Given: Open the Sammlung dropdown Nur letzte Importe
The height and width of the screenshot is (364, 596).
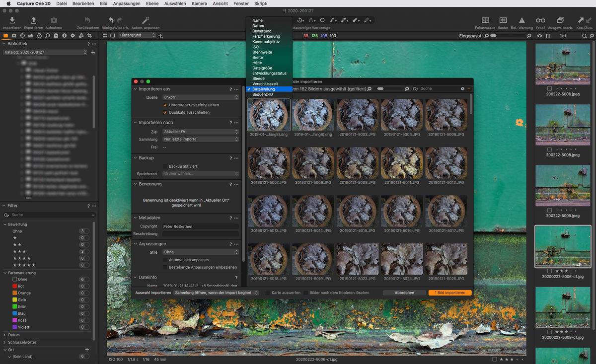Looking at the screenshot, I should 201,139.
